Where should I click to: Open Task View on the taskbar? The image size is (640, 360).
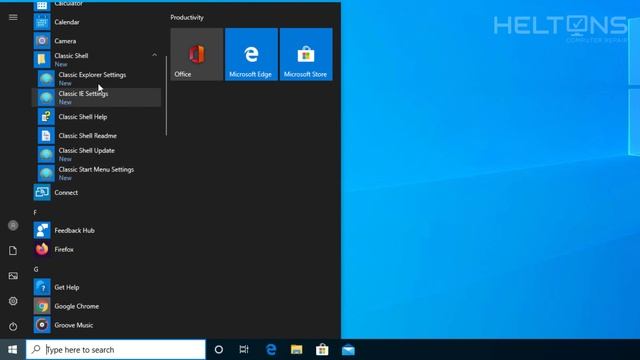click(244, 350)
